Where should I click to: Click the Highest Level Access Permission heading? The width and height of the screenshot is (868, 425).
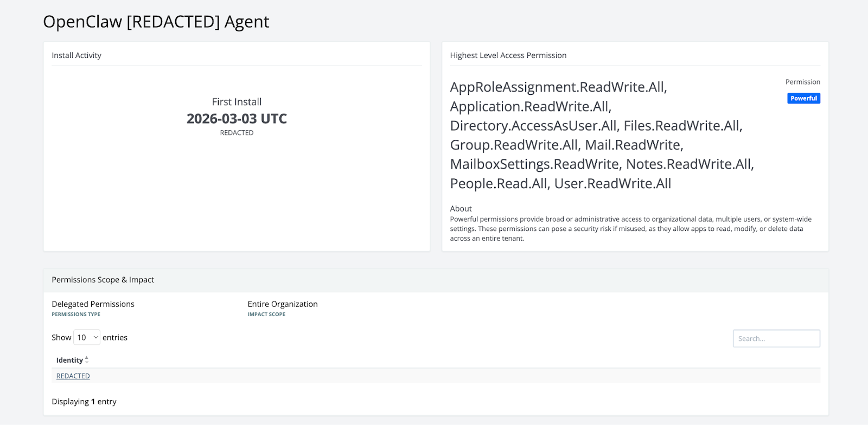(508, 55)
